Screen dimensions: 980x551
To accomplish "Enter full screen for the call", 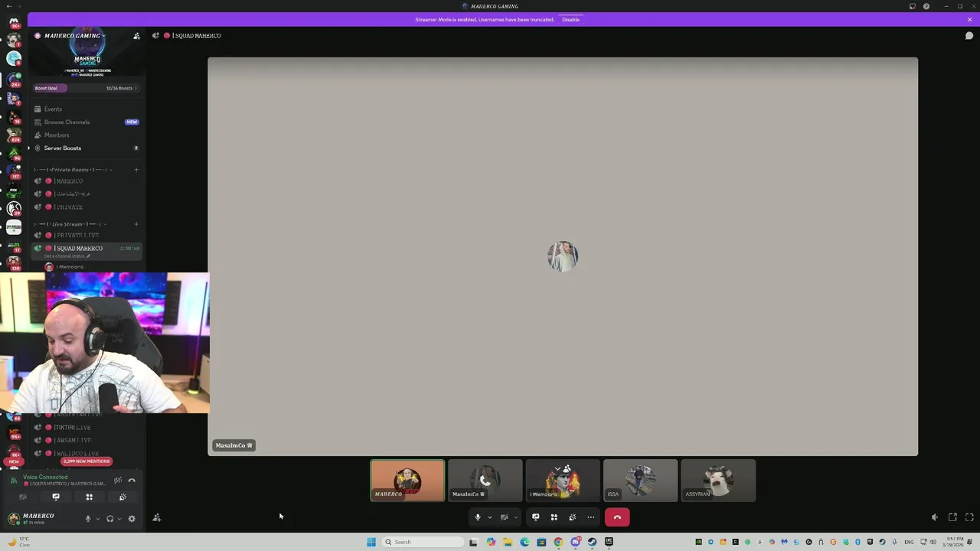I will tap(969, 517).
